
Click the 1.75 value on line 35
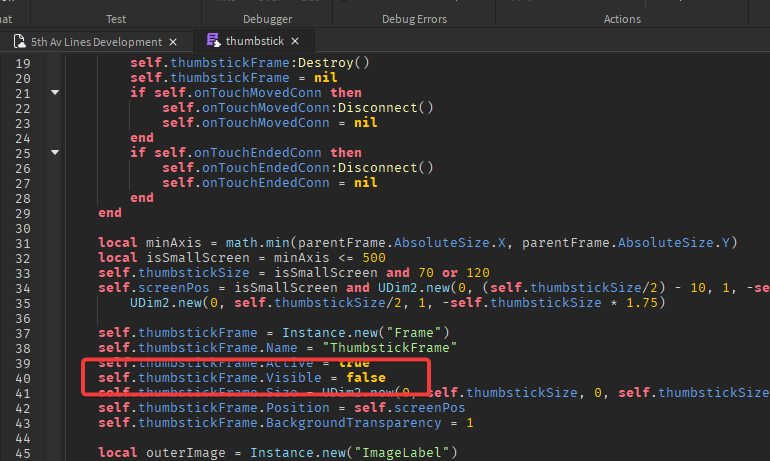click(x=642, y=302)
